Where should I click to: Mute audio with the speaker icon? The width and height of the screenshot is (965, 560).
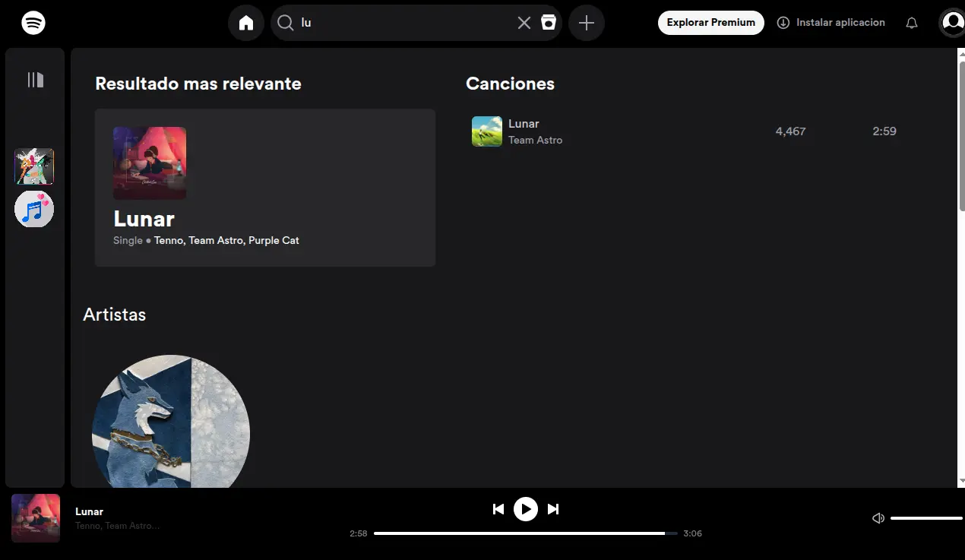[x=878, y=518]
